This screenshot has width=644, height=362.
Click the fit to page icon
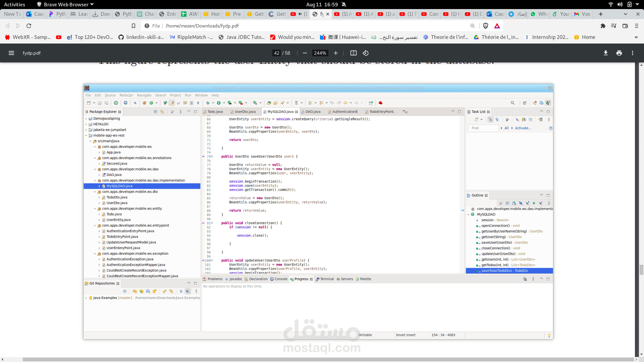[353, 53]
